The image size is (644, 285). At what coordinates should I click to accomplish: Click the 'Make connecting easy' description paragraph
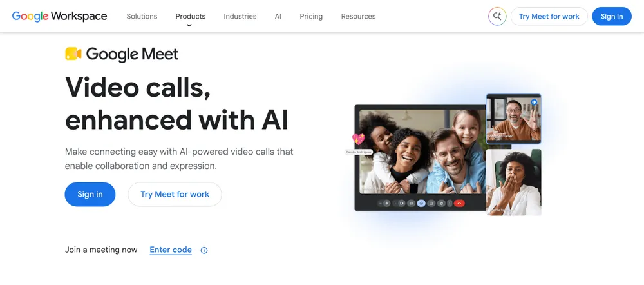tap(179, 159)
